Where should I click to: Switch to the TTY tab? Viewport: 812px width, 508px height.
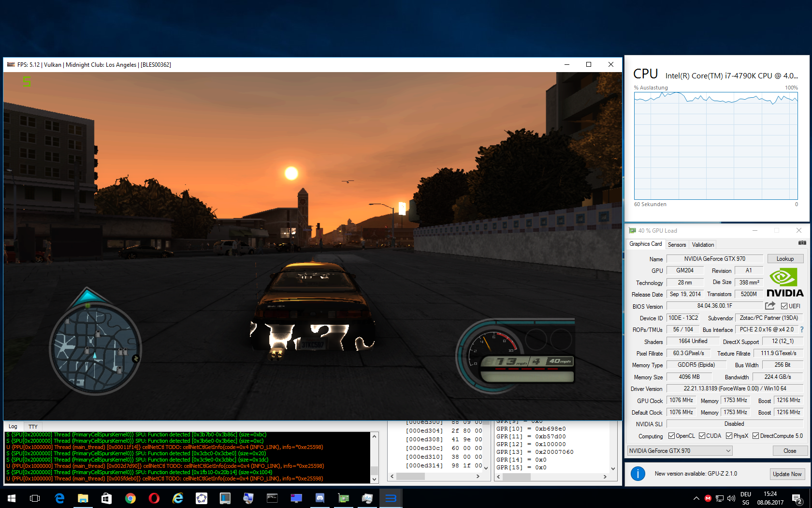click(x=33, y=427)
